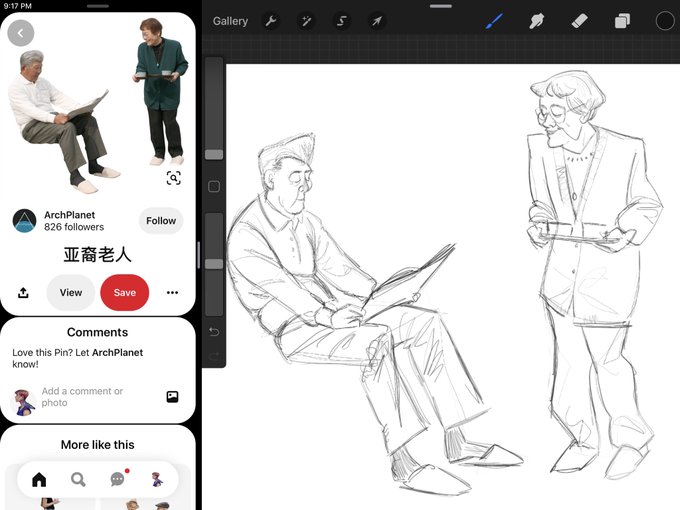
Task: Open the Actions wrench menu
Action: (271, 21)
